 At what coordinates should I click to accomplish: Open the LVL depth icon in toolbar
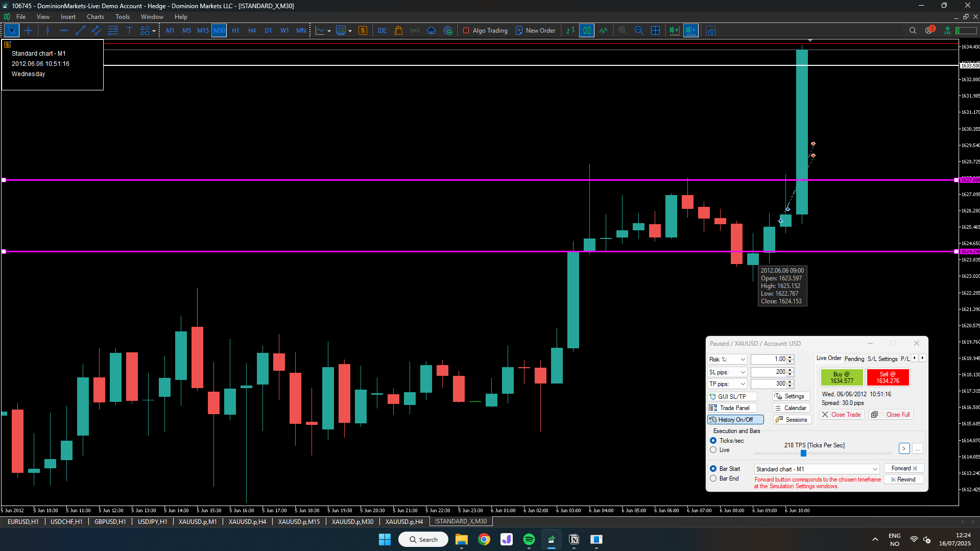click(x=947, y=31)
